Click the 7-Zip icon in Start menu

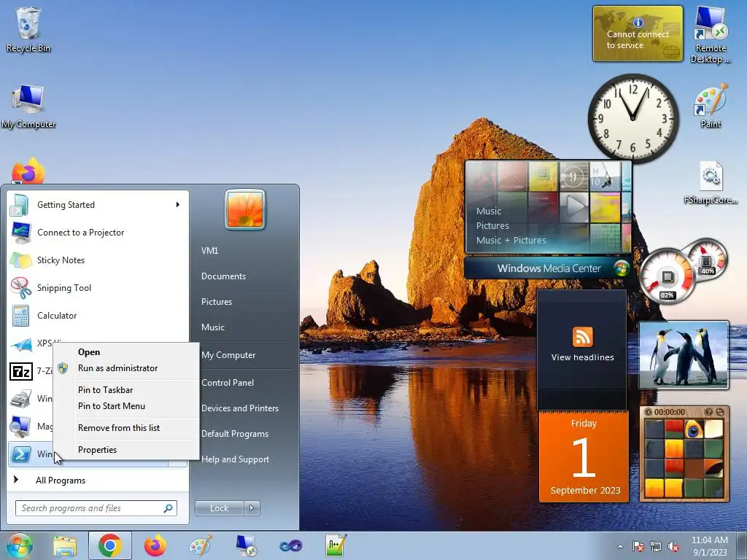[21, 371]
